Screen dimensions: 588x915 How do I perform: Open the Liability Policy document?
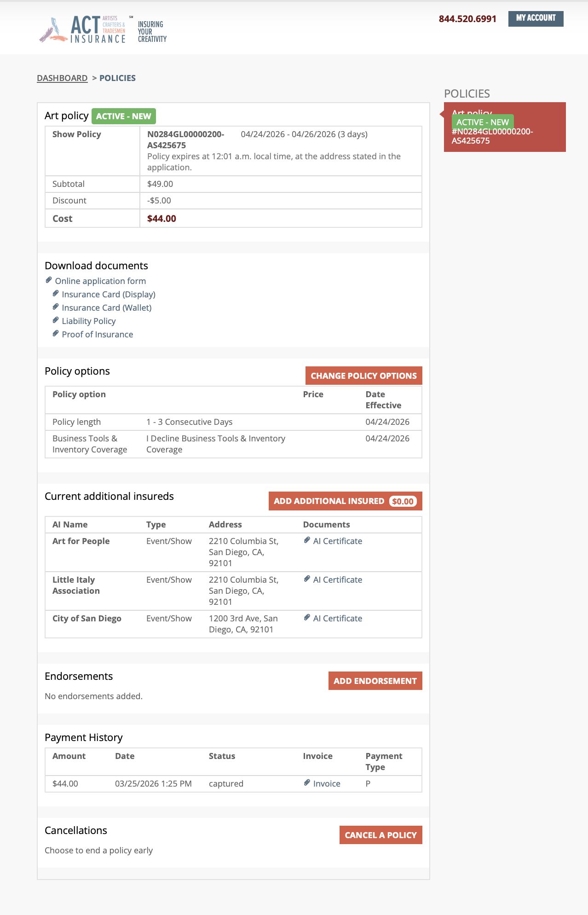88,321
